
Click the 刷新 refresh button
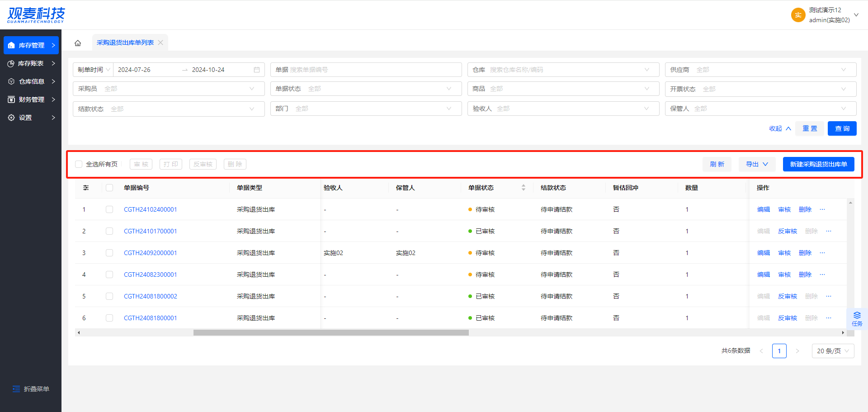coord(717,164)
